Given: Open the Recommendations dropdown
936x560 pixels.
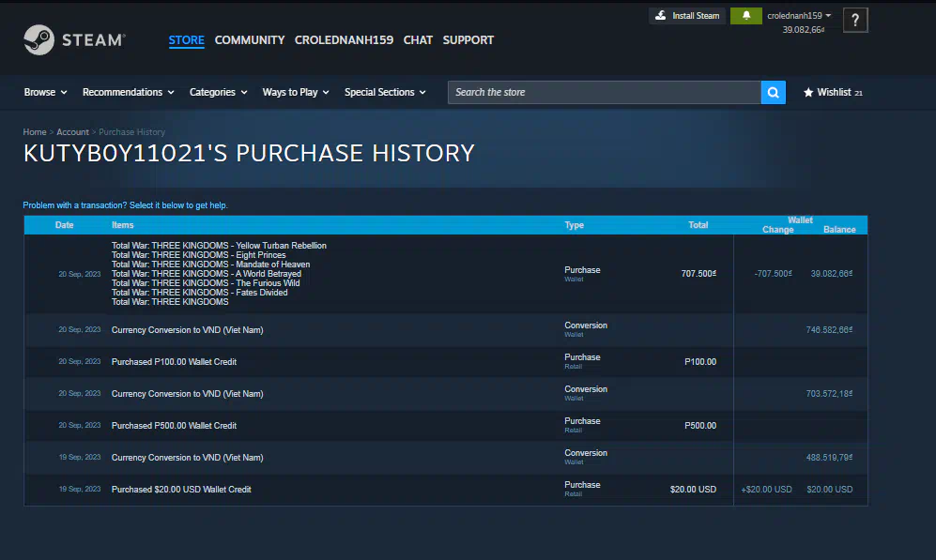Looking at the screenshot, I should click(128, 92).
